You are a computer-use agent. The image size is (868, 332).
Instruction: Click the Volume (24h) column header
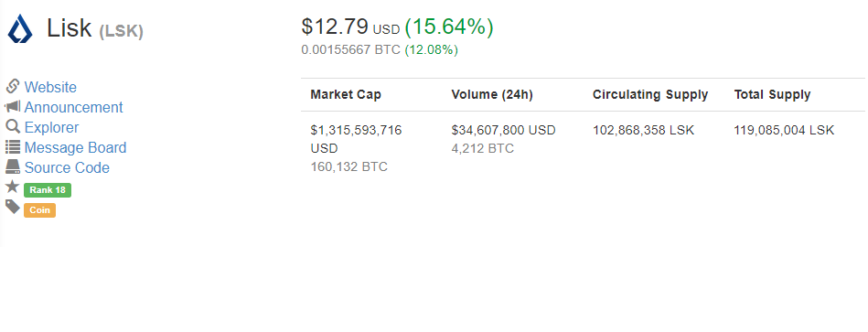point(492,94)
